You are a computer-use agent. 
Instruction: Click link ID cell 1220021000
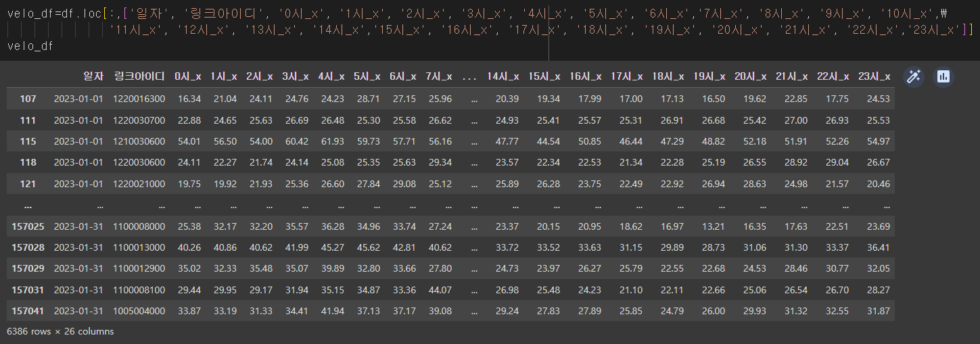[139, 184]
